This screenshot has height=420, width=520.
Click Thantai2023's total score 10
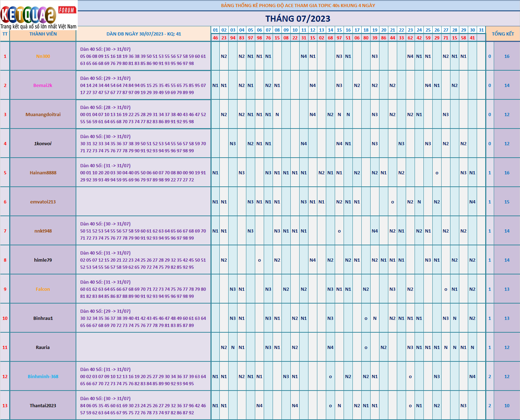507,406
